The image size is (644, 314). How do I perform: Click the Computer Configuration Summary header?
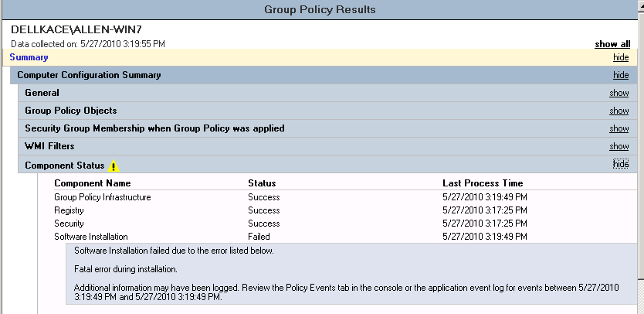click(x=89, y=75)
